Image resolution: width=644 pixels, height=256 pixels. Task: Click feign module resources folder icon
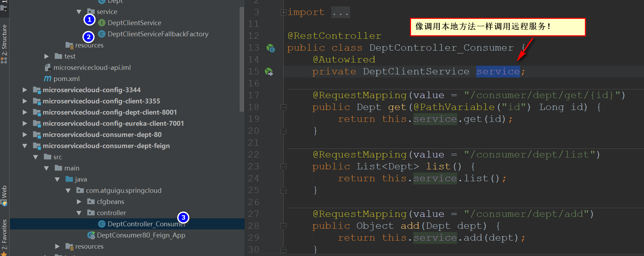pos(69,246)
